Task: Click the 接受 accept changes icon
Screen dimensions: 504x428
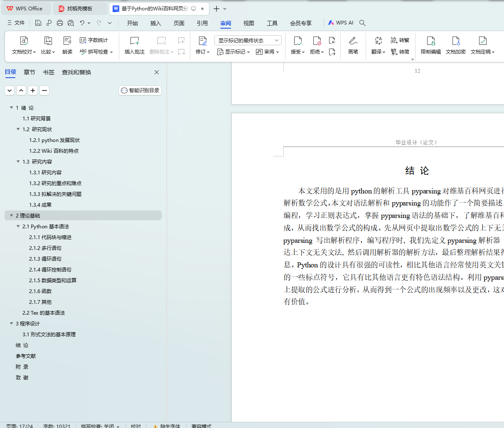Action: point(297,41)
